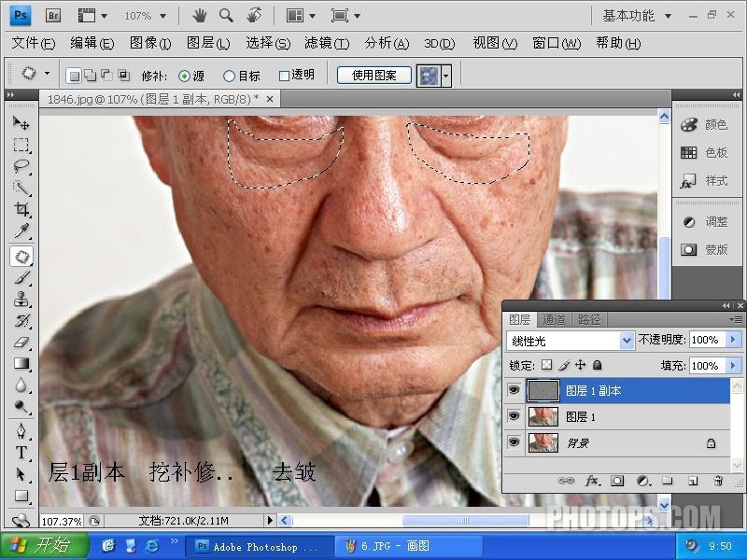The image size is (747, 560).
Task: Launch Adobe Bridge from Br icon
Action: point(53,16)
